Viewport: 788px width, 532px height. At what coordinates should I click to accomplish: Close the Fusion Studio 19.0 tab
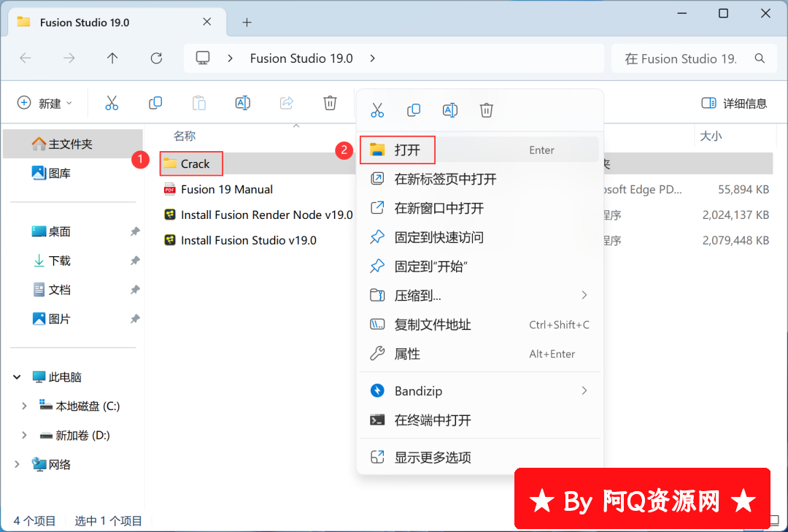[206, 22]
